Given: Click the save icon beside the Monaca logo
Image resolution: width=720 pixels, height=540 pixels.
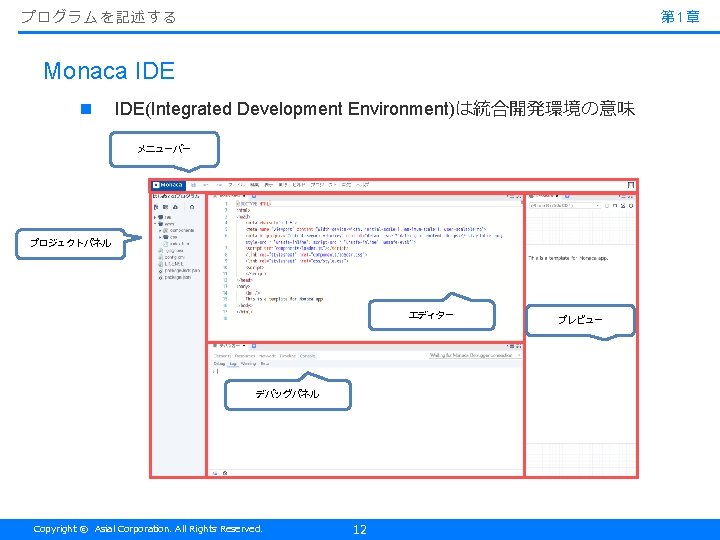Looking at the screenshot, I should coord(193,185).
